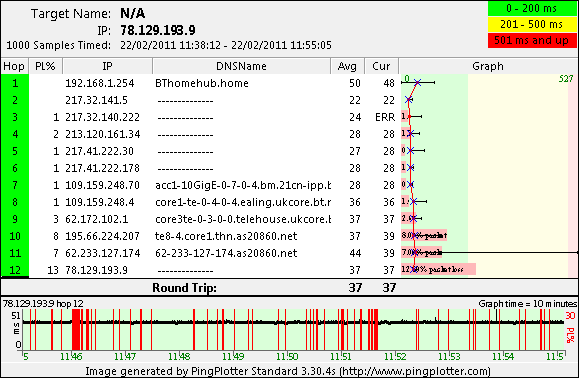The width and height of the screenshot is (579, 378).
Task: Click the 11:49 marker on time graph
Action: pyautogui.click(x=233, y=357)
